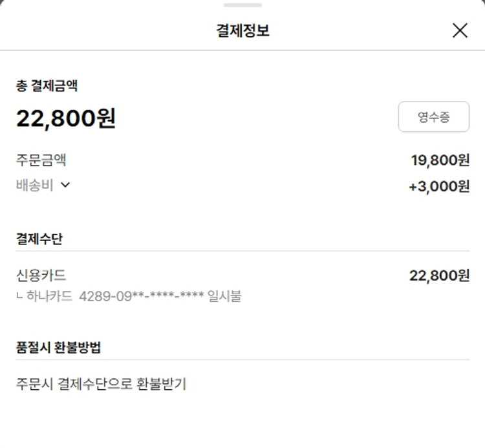Expand the 배송비 chevron arrow

[65, 185]
